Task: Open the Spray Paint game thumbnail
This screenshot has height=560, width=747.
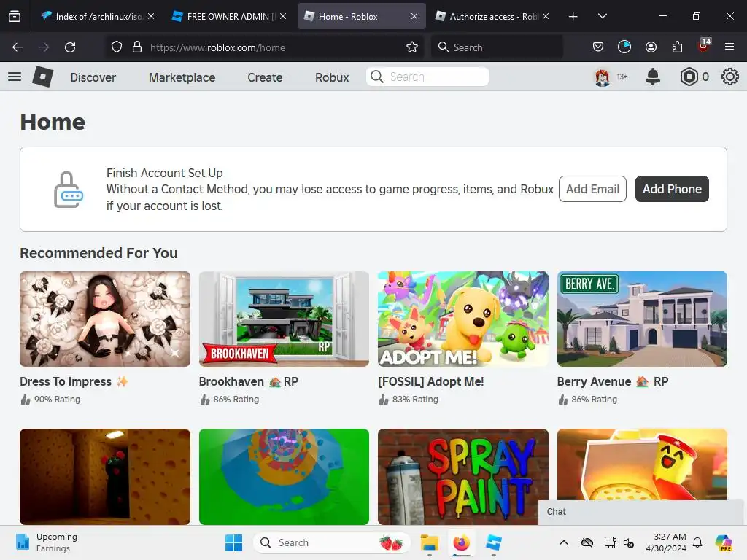Action: tap(463, 477)
